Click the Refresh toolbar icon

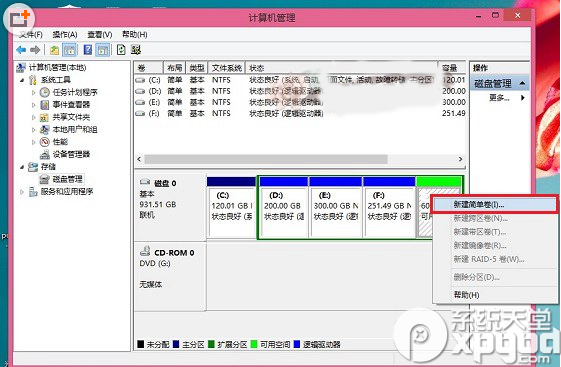coord(121,50)
